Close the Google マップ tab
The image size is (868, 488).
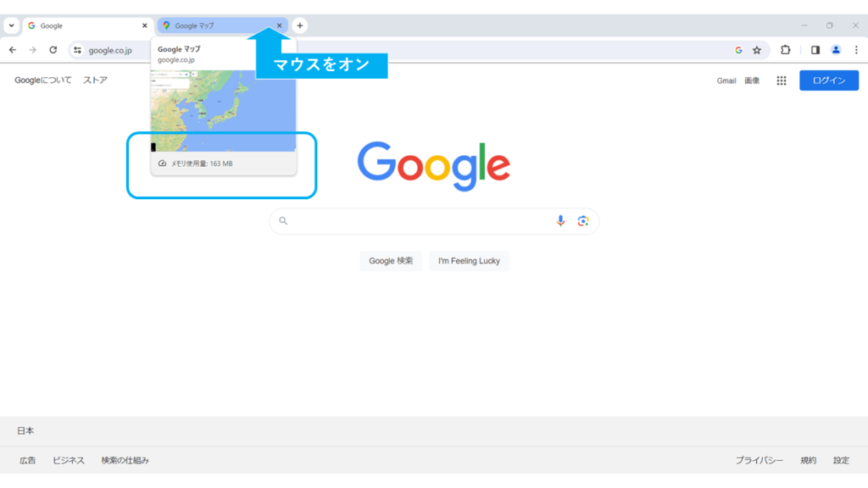pos(279,25)
